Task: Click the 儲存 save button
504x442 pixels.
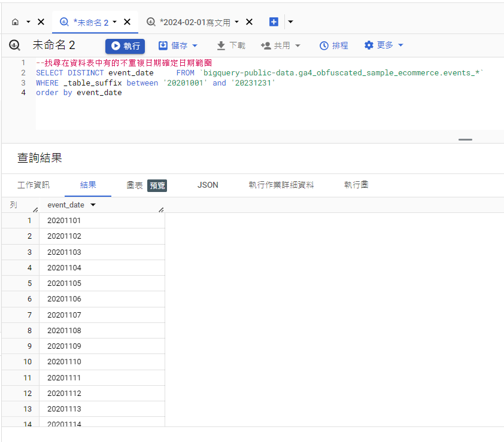Action: tap(173, 45)
